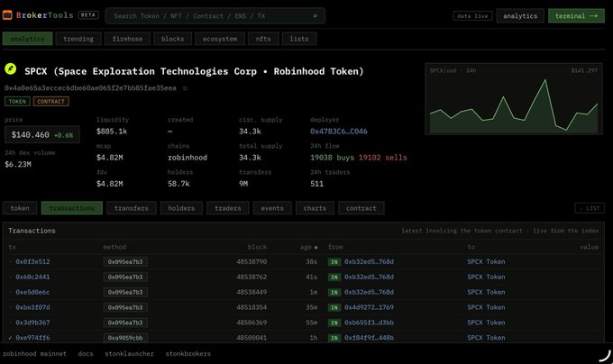Click the search magnifier icon in search bar
Image resolution: width=613 pixels, height=364 pixels.
[x=316, y=16]
